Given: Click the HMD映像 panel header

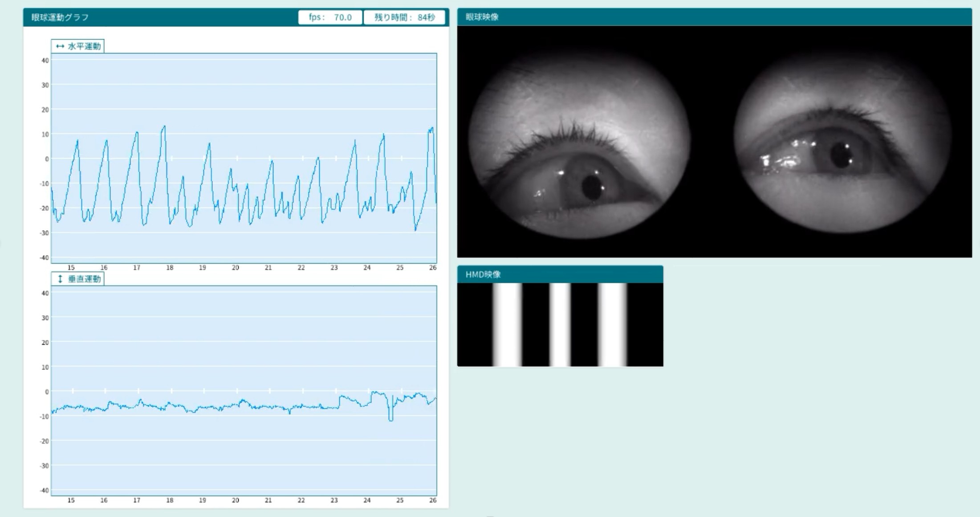Looking at the screenshot, I should pos(483,274).
